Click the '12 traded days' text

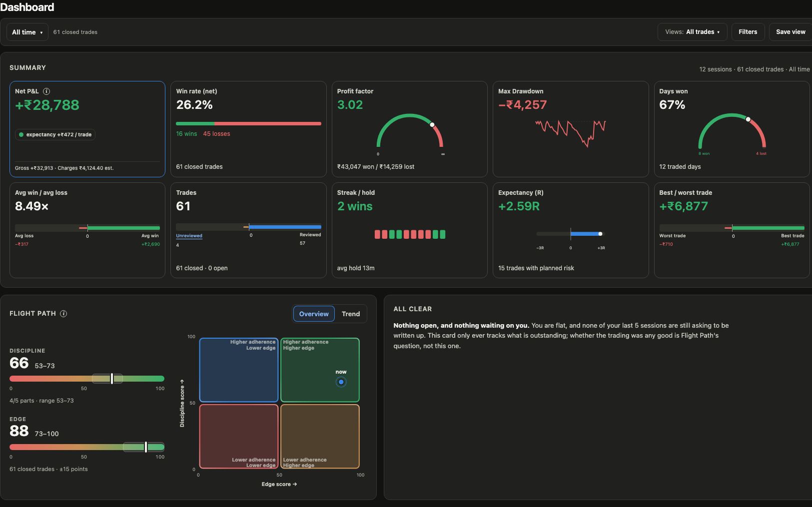point(680,167)
